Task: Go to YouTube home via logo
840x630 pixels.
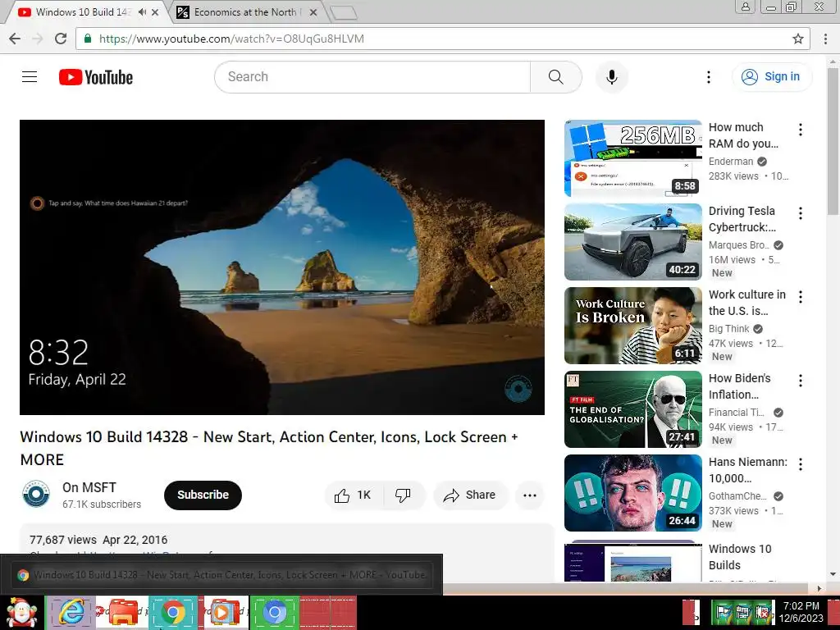Action: click(x=96, y=77)
